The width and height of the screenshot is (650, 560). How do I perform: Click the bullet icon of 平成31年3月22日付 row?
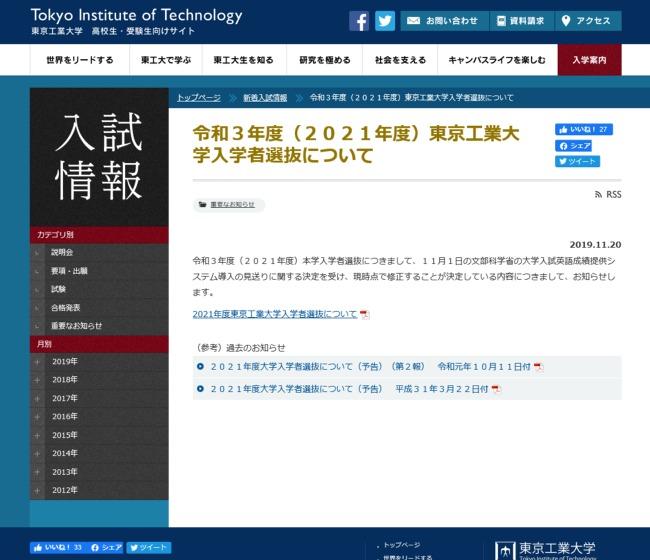point(200,389)
